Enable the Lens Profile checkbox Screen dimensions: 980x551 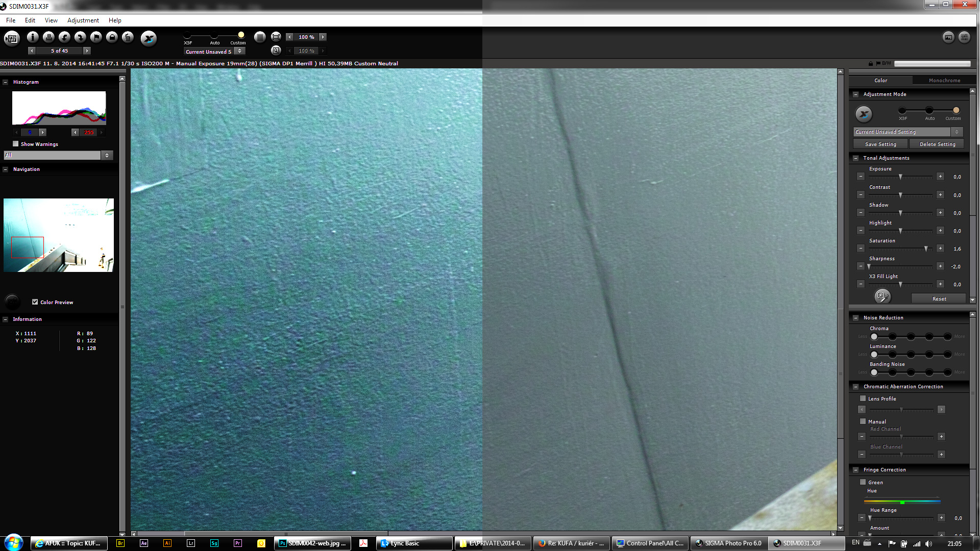click(x=863, y=398)
